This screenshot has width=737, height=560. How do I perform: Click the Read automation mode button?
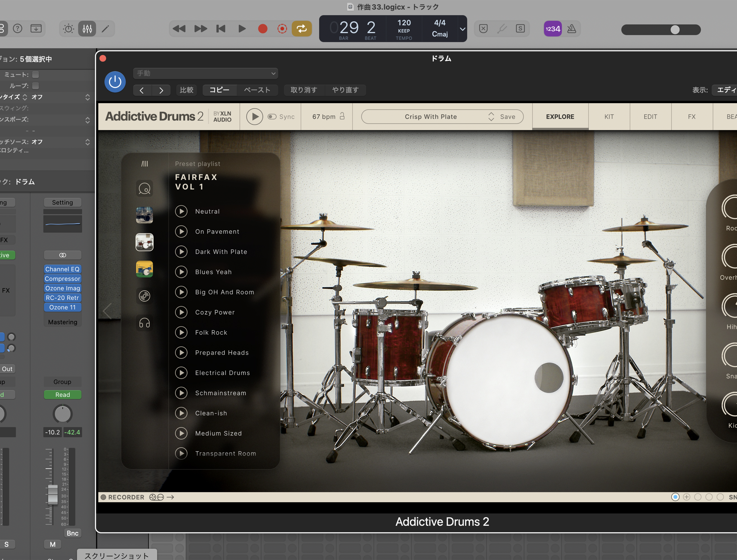point(62,395)
